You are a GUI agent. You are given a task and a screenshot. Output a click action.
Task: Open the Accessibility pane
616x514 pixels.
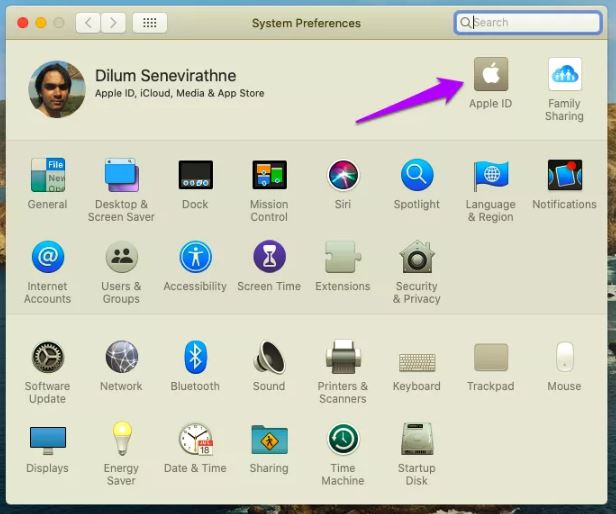point(195,258)
